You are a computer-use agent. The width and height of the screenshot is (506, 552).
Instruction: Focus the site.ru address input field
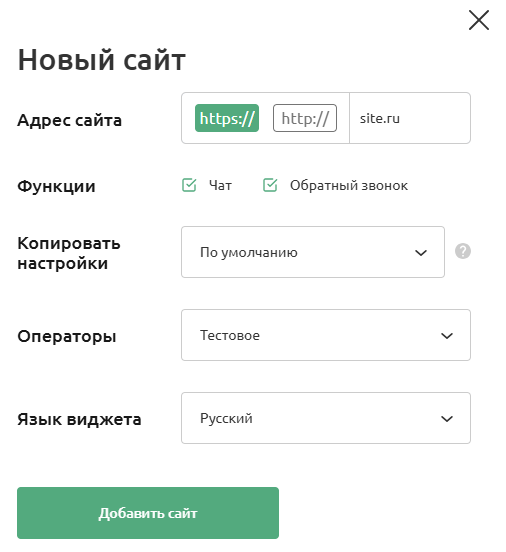(x=410, y=118)
